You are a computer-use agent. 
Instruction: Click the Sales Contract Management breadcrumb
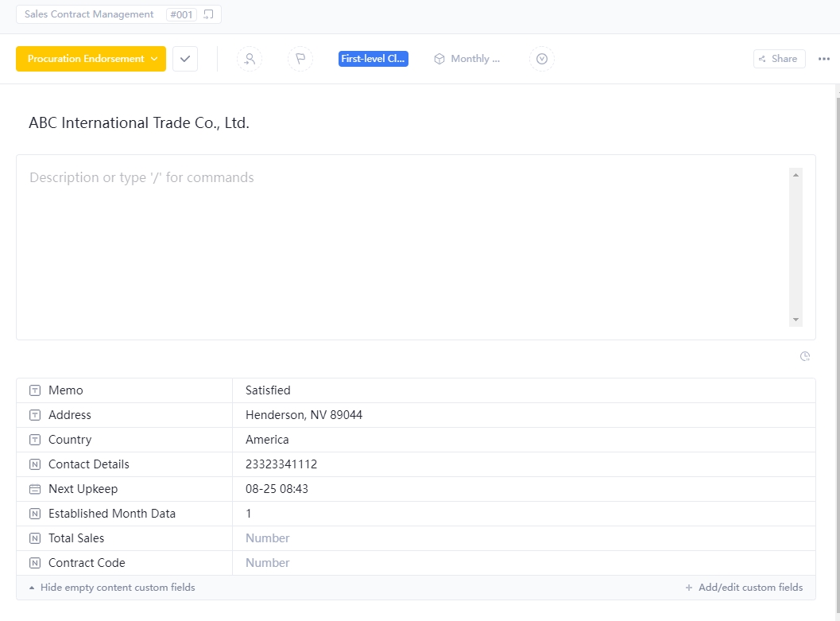pyautogui.click(x=88, y=14)
